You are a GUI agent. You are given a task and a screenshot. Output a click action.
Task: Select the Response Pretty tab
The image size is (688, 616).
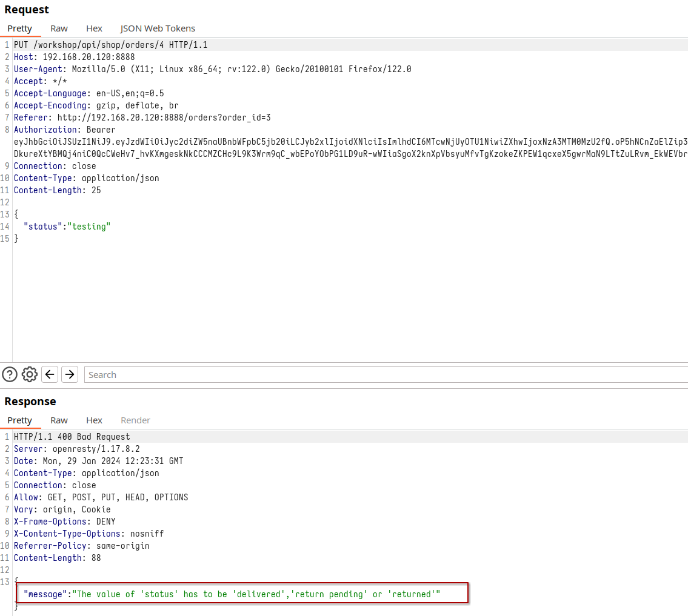[20, 420]
